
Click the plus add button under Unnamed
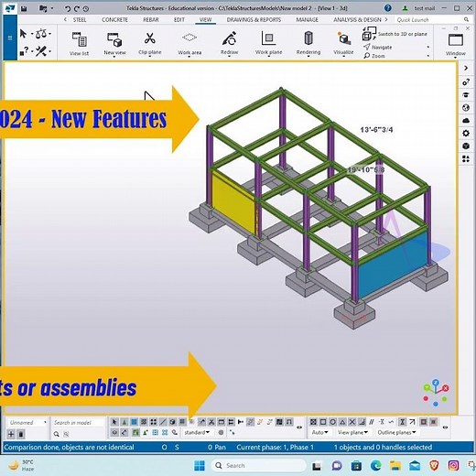pyautogui.click(x=11, y=434)
